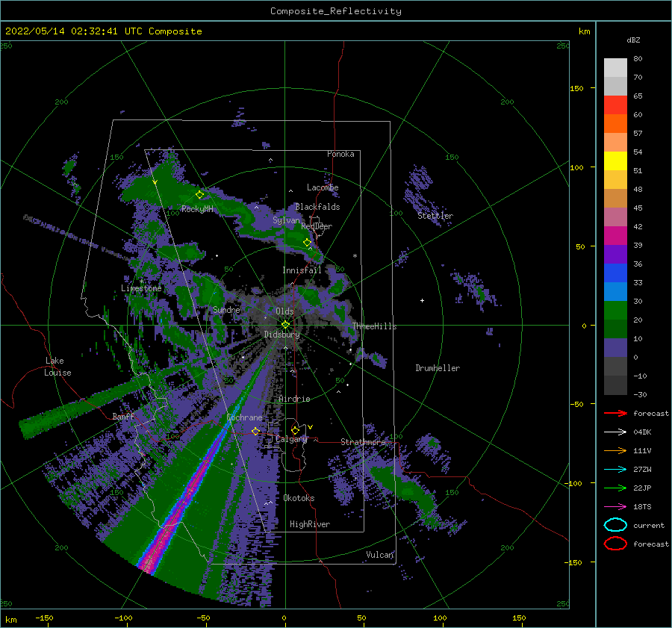Click the yellow diamond marker below RedDeer

click(308, 243)
